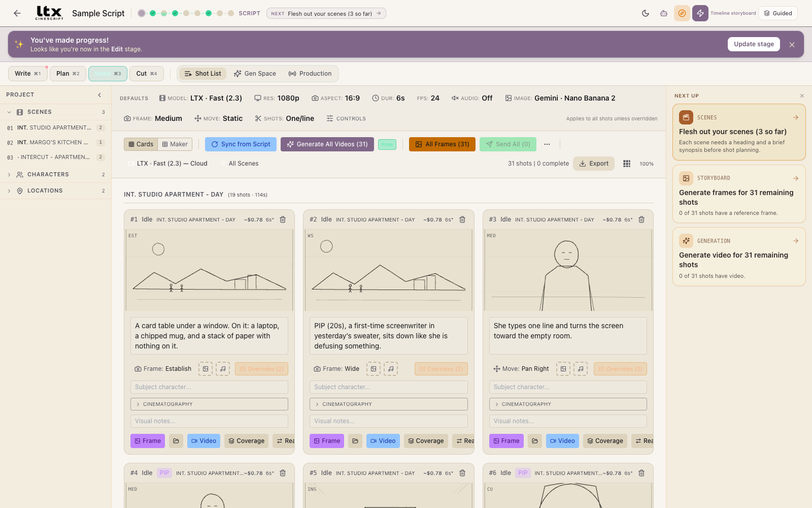Switch to the Cut tab
This screenshot has width=812, height=508.
pos(147,74)
